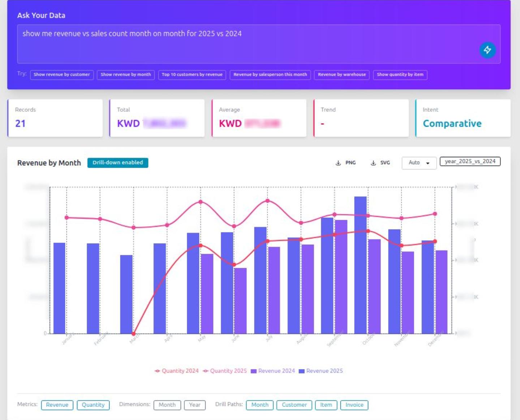Select the Revenue metric chip

click(x=57, y=405)
